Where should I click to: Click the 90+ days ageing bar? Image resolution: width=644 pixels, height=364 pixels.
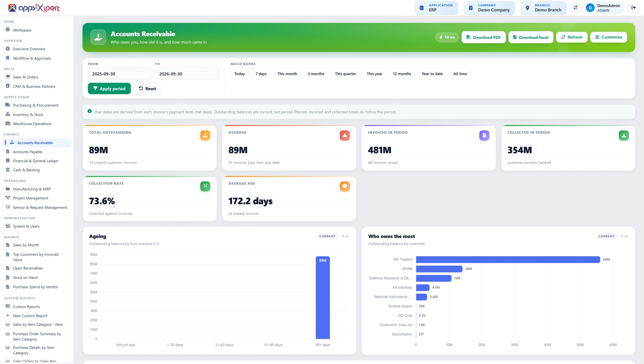click(323, 298)
